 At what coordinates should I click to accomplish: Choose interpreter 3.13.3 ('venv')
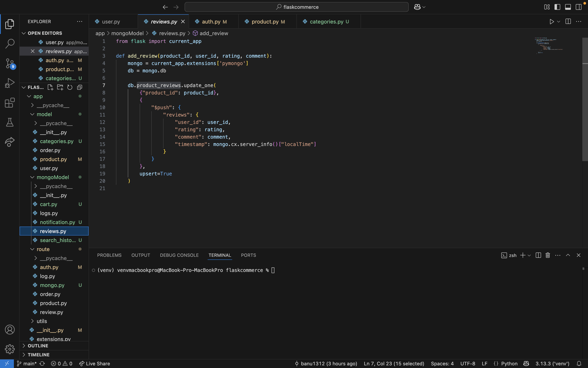tap(552, 364)
